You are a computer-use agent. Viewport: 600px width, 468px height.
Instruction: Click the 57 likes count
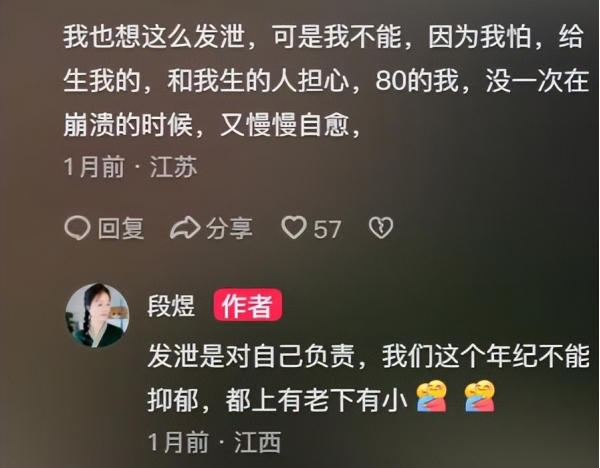(327, 230)
